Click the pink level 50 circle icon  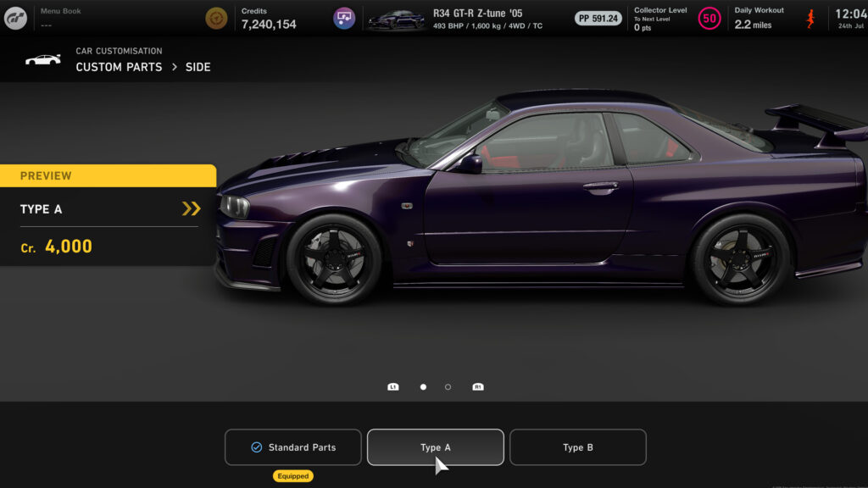709,19
